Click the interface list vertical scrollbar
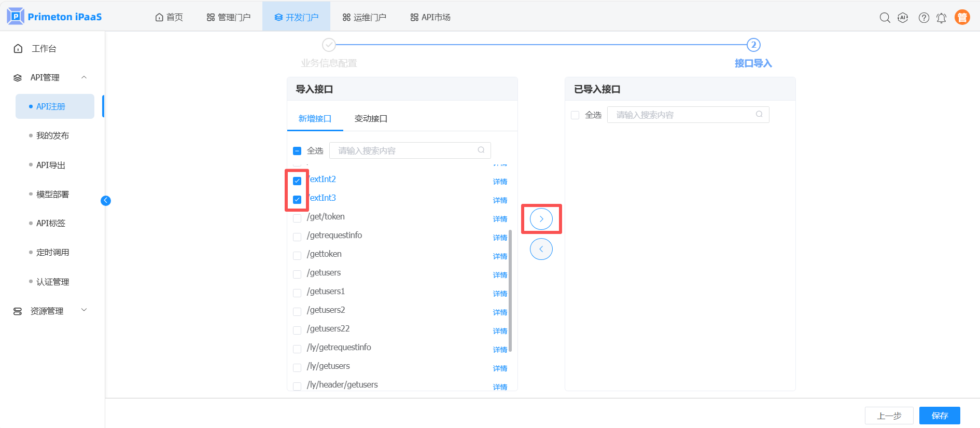Screen dimensions: 980x428 tap(510, 291)
